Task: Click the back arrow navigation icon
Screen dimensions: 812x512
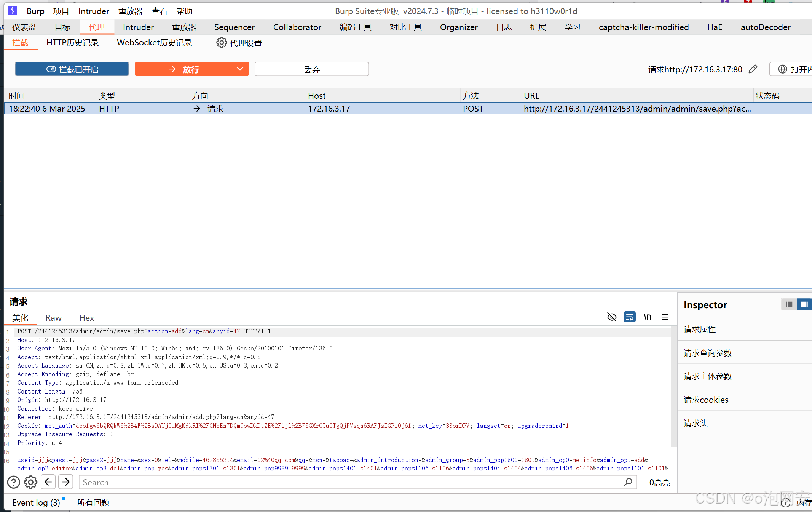Action: point(48,482)
